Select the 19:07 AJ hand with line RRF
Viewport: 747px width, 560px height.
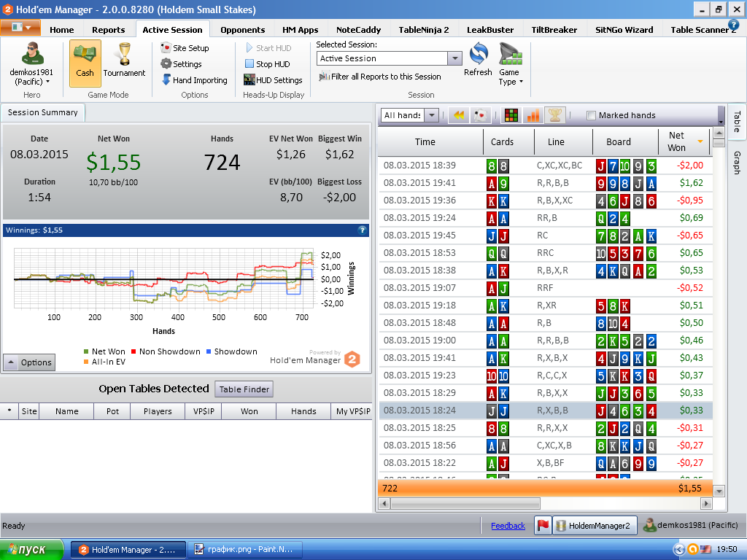coord(545,287)
